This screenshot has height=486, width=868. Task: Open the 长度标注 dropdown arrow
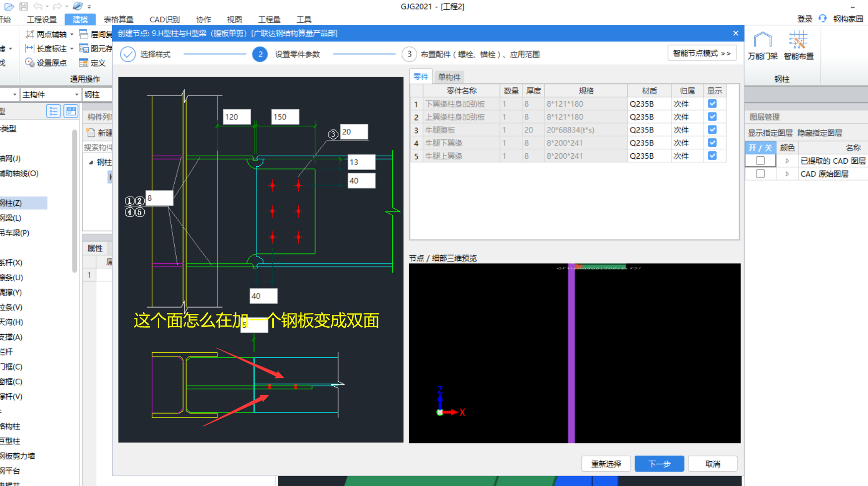72,48
